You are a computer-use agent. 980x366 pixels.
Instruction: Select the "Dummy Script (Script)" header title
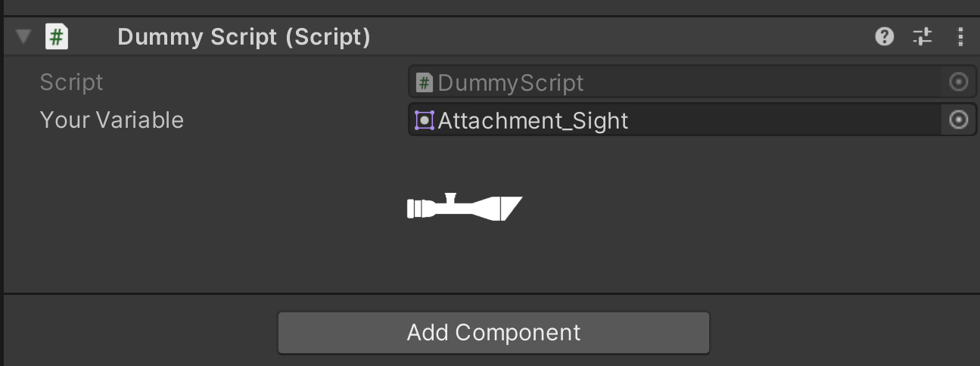(x=244, y=36)
